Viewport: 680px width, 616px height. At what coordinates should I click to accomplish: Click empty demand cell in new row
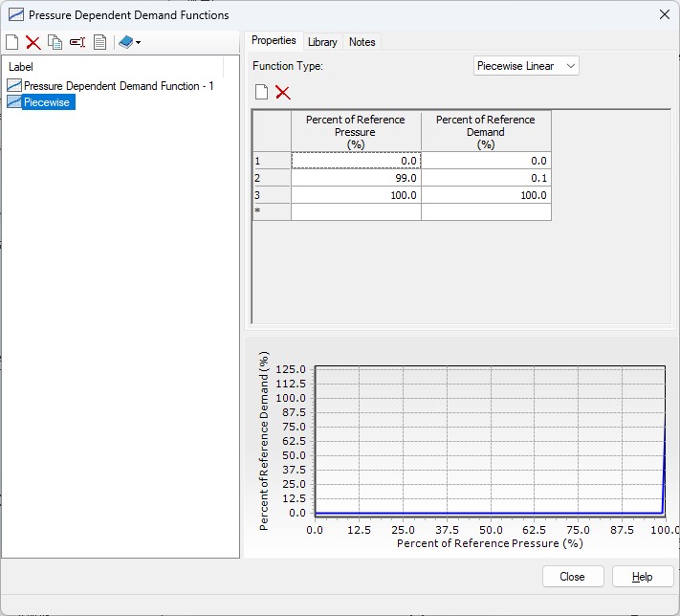point(486,211)
